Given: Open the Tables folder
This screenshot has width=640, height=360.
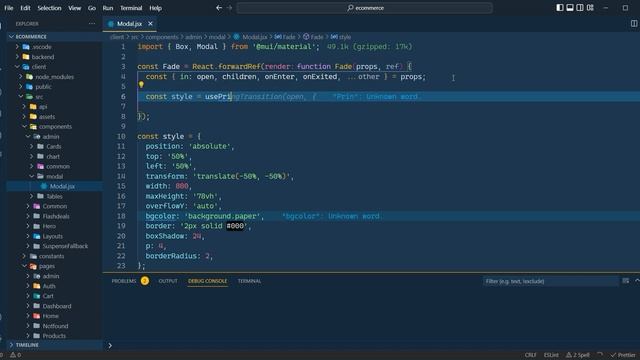Looking at the screenshot, I should coord(54,196).
